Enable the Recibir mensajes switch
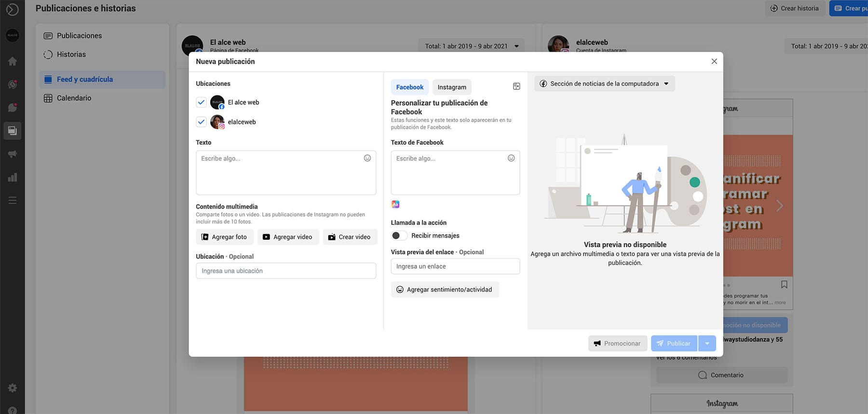Viewport: 868px width, 414px height. [399, 235]
